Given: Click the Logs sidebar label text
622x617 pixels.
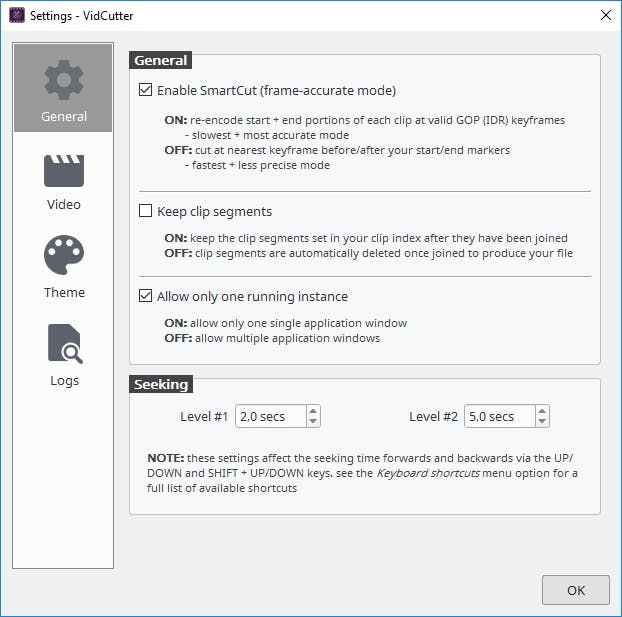Looking at the screenshot, I should (65, 381).
